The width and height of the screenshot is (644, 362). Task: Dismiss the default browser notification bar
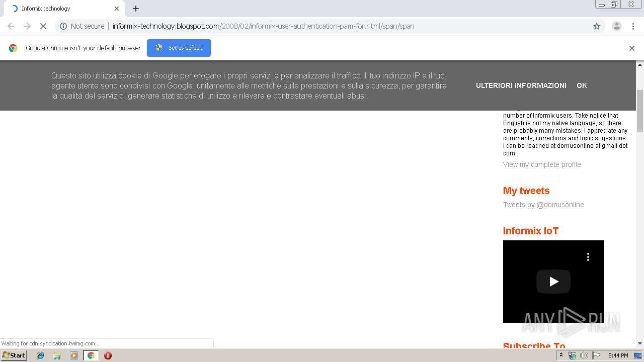pos(632,48)
